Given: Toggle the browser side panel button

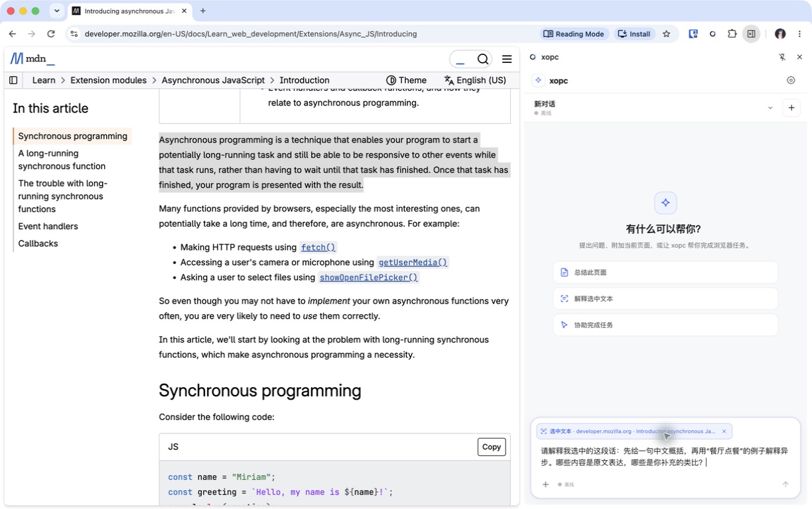Looking at the screenshot, I should coord(751,34).
